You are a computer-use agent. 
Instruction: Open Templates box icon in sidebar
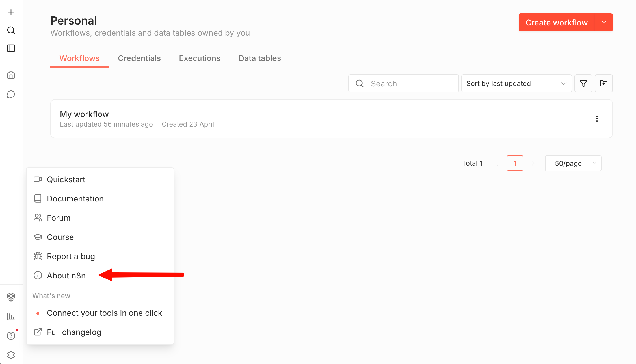(x=11, y=297)
